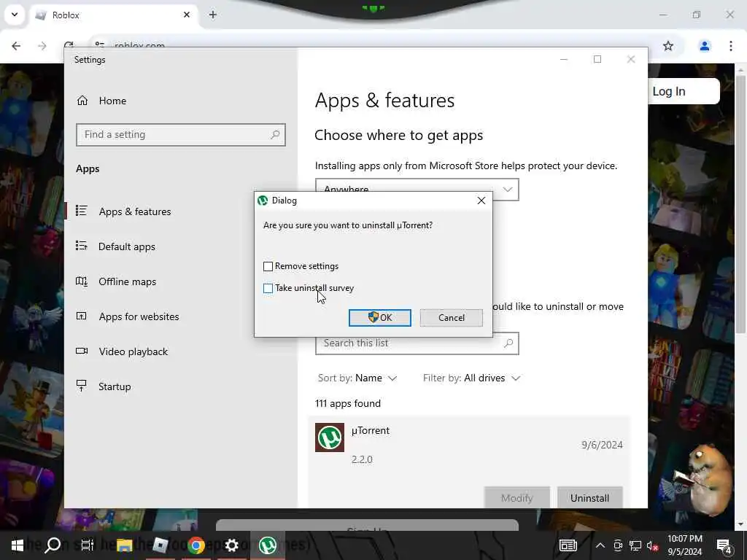Switch to Chrome on taskbar
Image resolution: width=747 pixels, height=560 pixels.
tap(196, 545)
